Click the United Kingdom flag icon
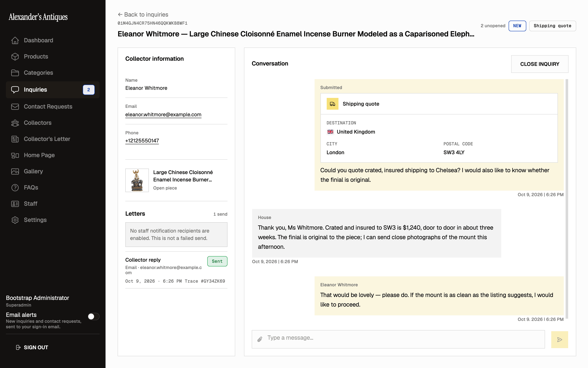The image size is (588, 368). pyautogui.click(x=330, y=132)
